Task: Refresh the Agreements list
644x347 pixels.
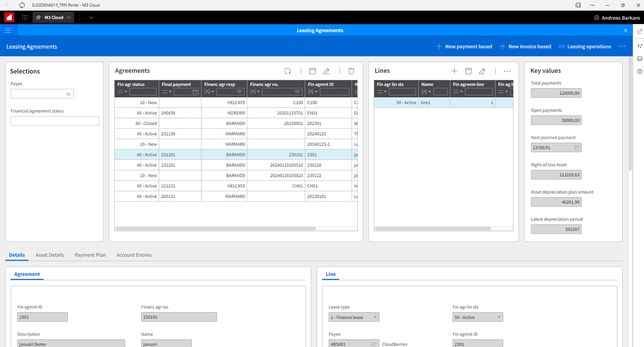Action: pos(288,71)
